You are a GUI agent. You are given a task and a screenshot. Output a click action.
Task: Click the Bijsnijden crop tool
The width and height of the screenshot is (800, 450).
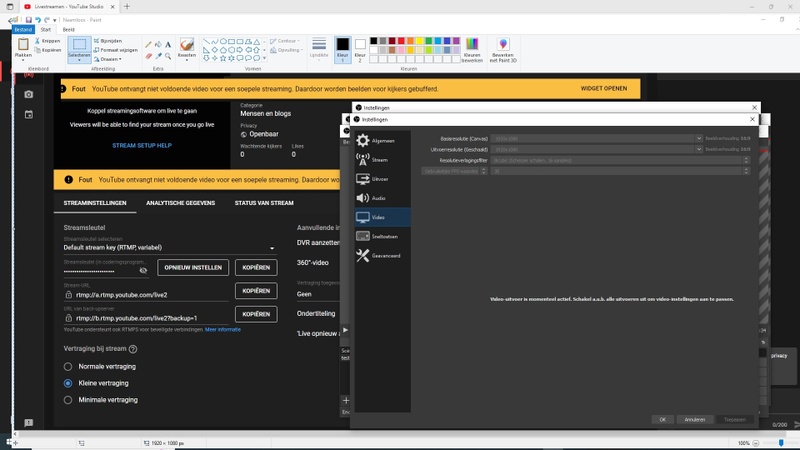pos(108,41)
